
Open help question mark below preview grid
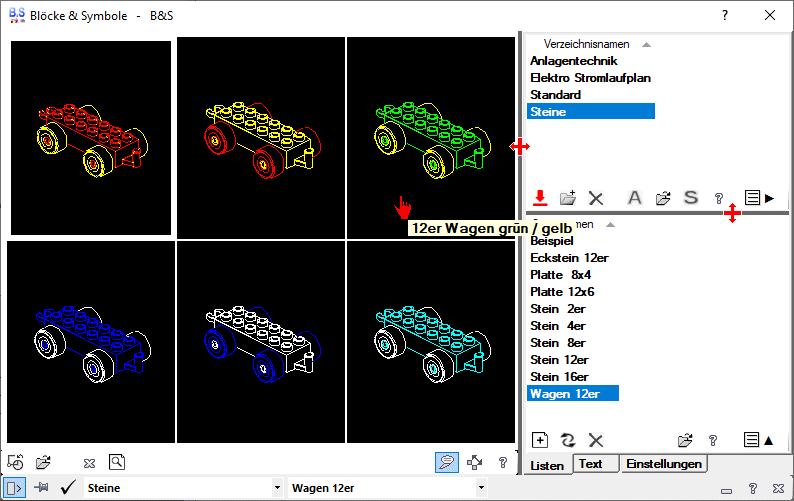click(x=502, y=462)
